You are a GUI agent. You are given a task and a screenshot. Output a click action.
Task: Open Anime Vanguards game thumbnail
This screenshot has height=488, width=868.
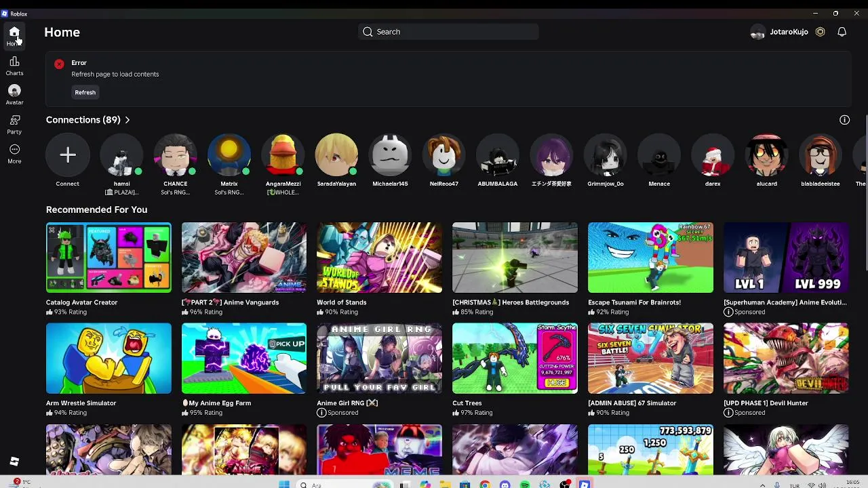pyautogui.click(x=244, y=258)
